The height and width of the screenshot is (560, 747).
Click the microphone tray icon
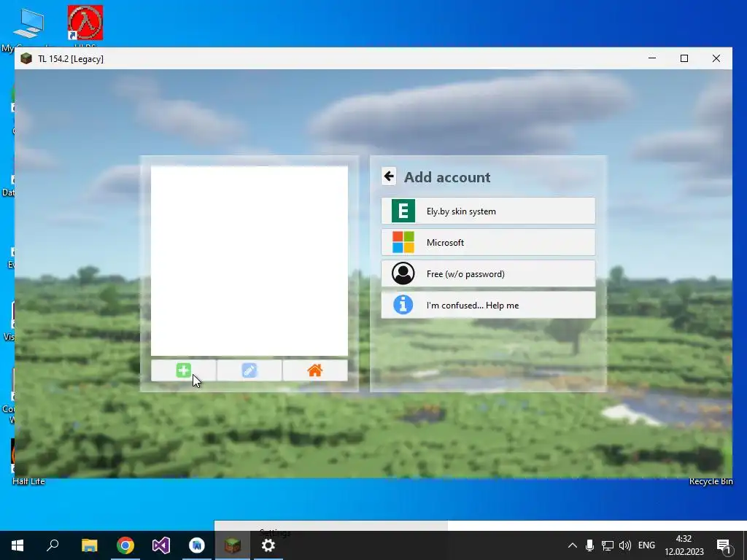point(589,545)
